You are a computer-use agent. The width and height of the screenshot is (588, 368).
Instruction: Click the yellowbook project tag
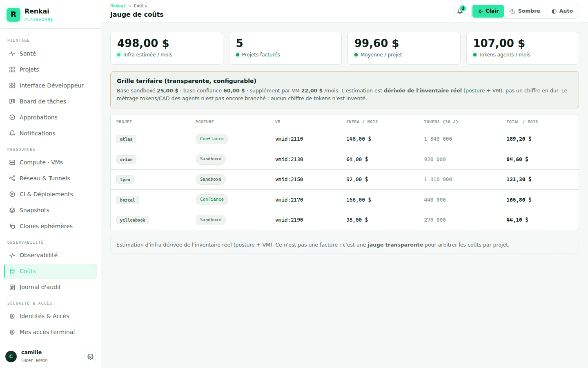pyautogui.click(x=132, y=220)
